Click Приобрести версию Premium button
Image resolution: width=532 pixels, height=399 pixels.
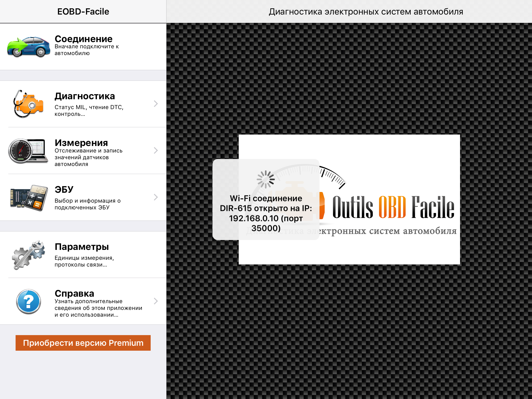click(83, 343)
